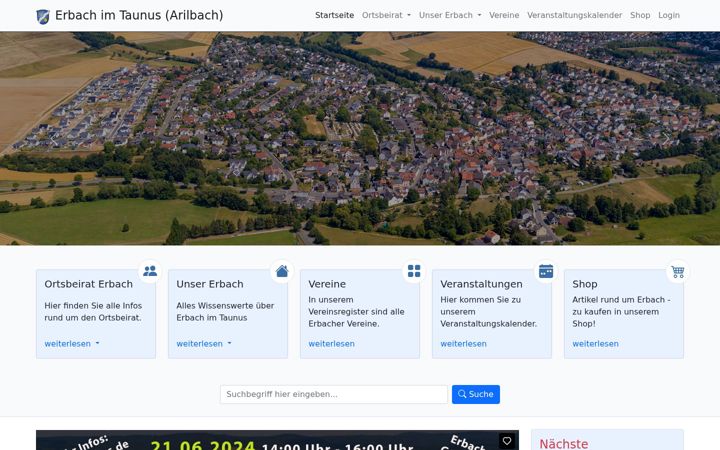The height and width of the screenshot is (450, 720).
Task: Expand the Ortsbeirat navigation dropdown
Action: pyautogui.click(x=386, y=15)
